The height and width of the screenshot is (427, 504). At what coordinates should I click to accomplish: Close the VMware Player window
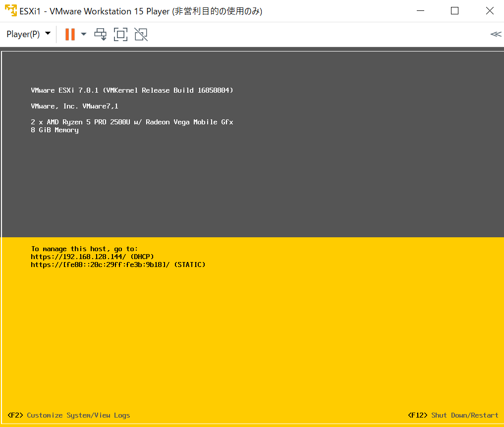pyautogui.click(x=490, y=11)
